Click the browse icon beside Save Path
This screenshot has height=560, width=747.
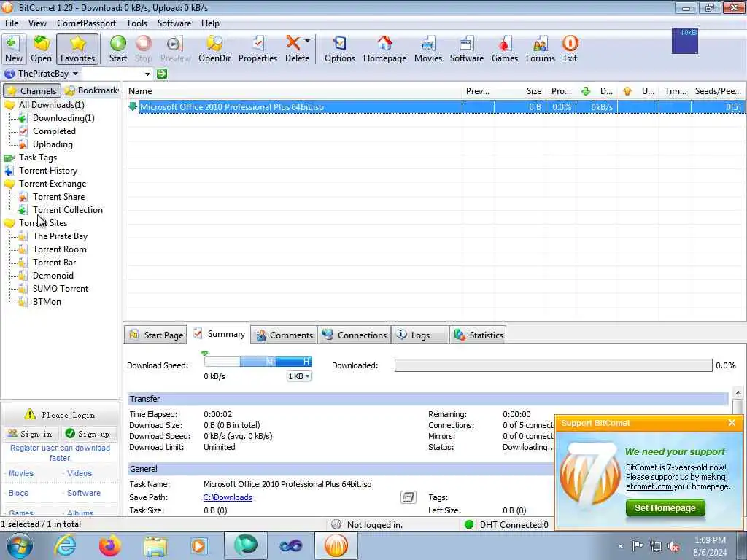click(409, 497)
